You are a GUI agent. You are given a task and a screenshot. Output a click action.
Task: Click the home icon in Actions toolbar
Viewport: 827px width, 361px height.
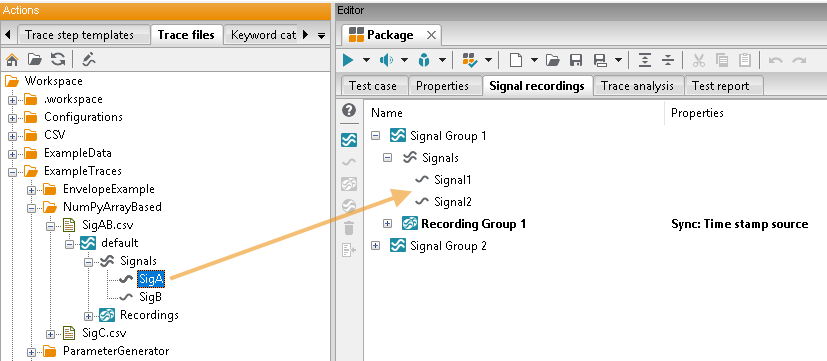click(x=12, y=59)
